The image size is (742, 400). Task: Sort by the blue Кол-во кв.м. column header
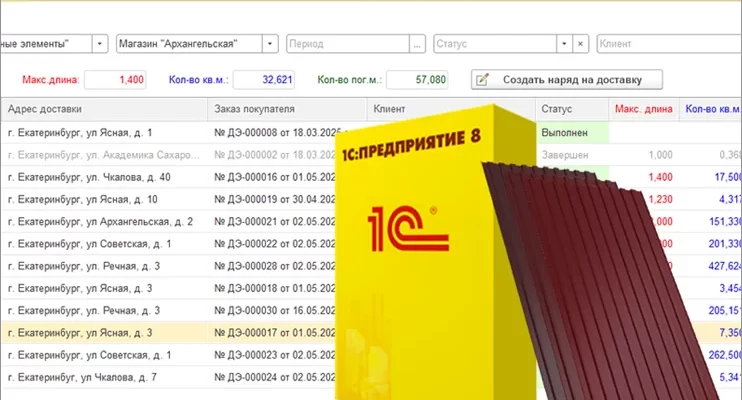pos(711,109)
